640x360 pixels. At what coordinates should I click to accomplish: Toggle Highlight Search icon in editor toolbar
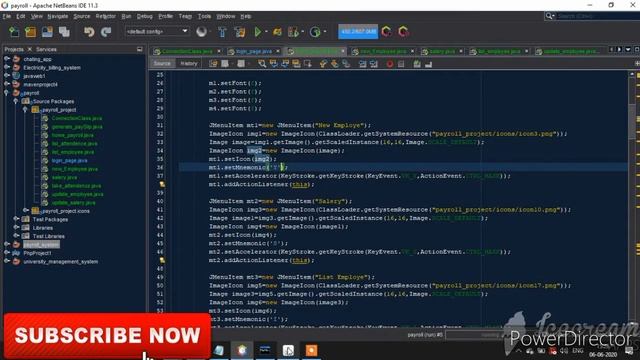click(x=296, y=64)
